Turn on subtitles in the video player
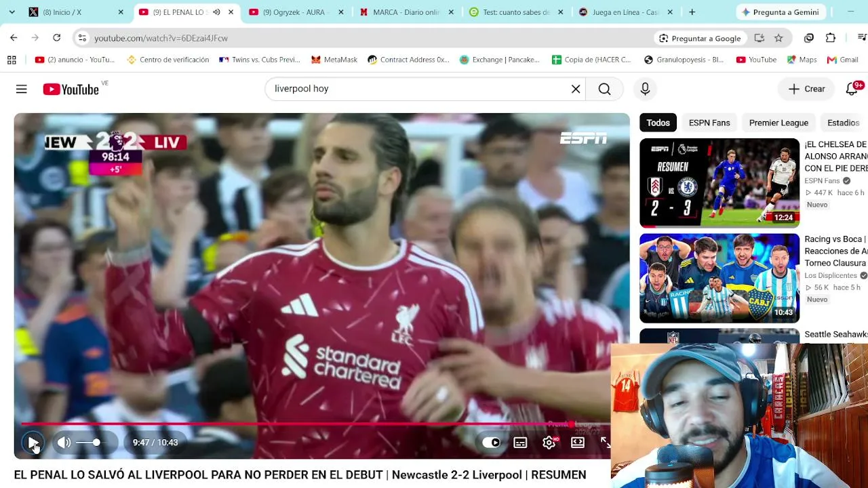Image resolution: width=868 pixels, height=488 pixels. point(520,443)
